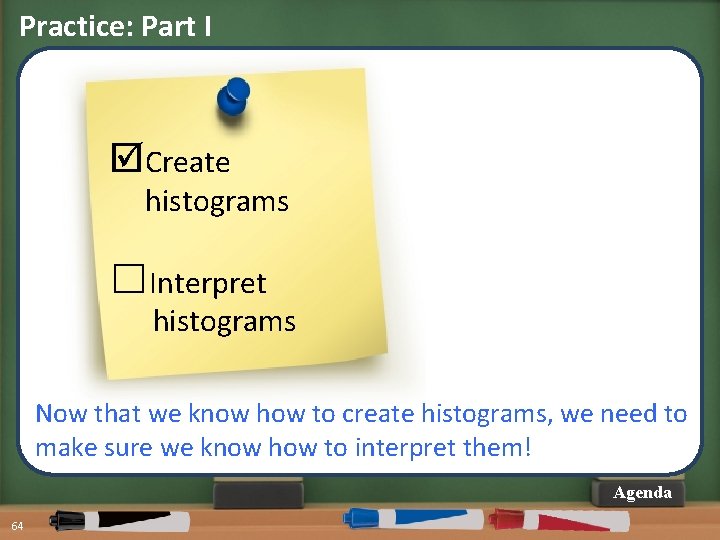
Task: Click the black eraser at center tray
Action: (x=259, y=493)
